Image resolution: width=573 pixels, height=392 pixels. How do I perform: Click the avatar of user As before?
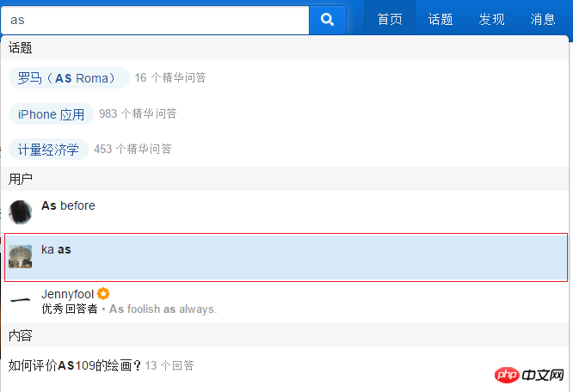(x=20, y=212)
